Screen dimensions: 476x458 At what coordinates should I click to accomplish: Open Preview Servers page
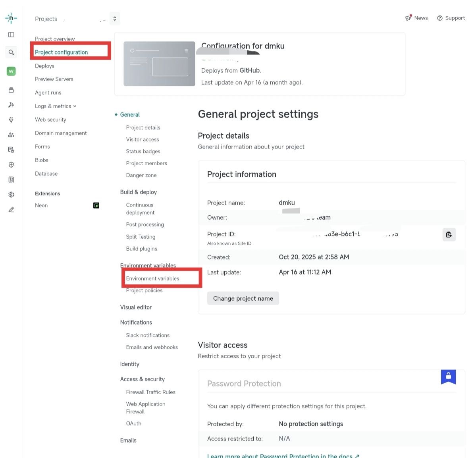[x=54, y=79]
